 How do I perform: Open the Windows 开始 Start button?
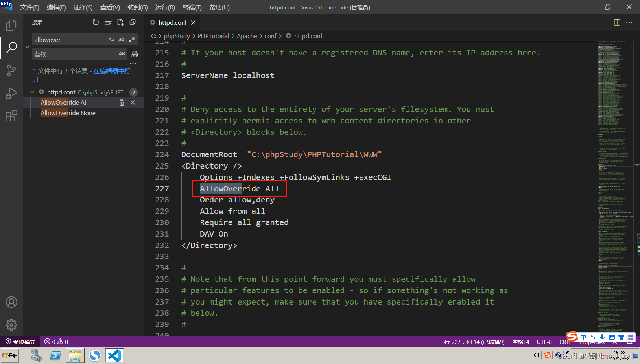pos(10,356)
